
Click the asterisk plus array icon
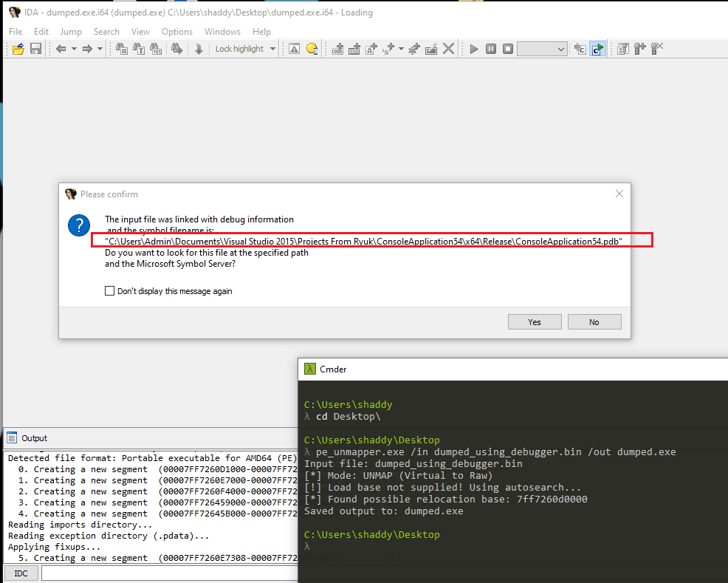pyautogui.click(x=414, y=49)
